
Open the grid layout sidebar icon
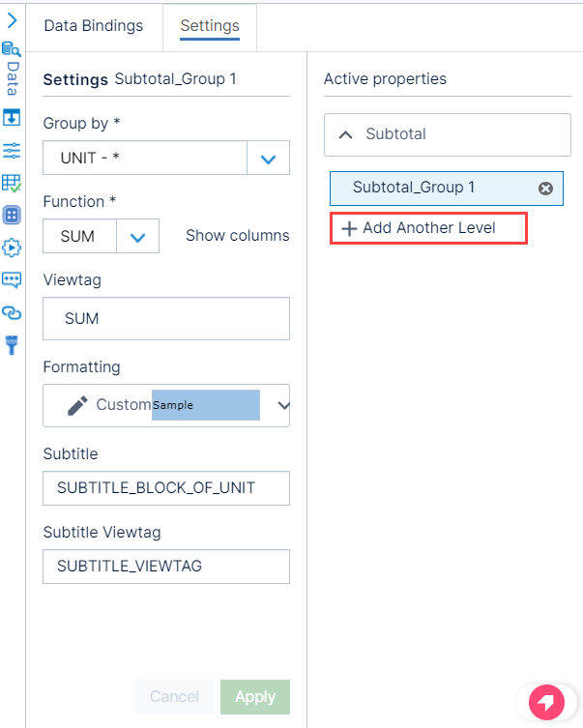[x=12, y=216]
